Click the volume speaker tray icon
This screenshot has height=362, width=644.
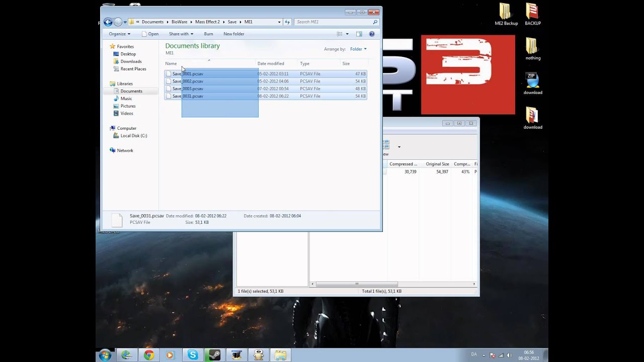[510, 355]
